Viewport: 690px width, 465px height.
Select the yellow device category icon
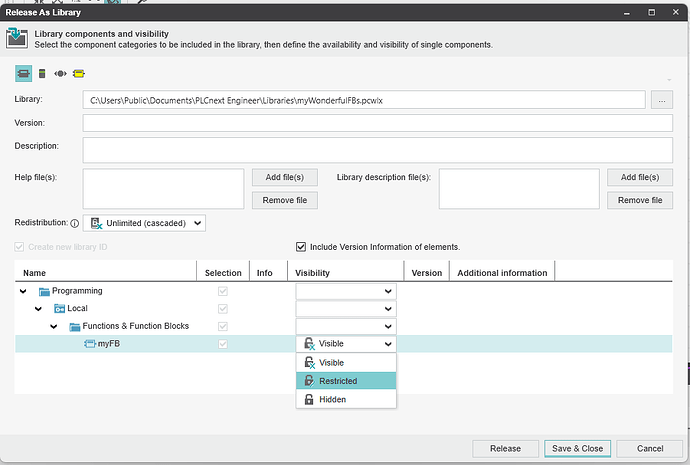coord(79,73)
